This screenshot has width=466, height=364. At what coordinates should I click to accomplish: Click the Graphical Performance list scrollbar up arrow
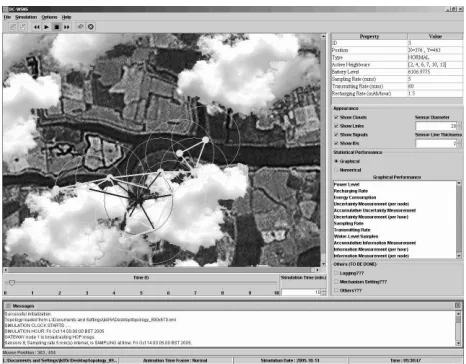click(459, 183)
